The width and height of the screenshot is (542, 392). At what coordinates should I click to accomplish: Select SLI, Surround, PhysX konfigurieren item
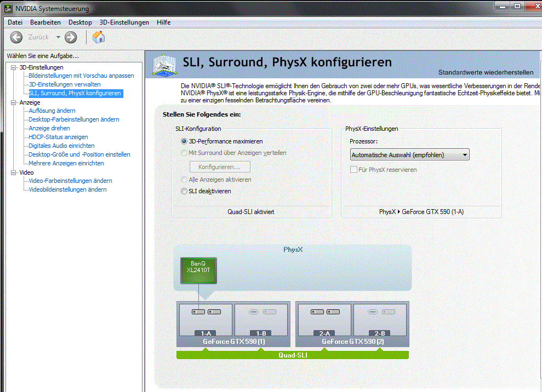pos(76,93)
